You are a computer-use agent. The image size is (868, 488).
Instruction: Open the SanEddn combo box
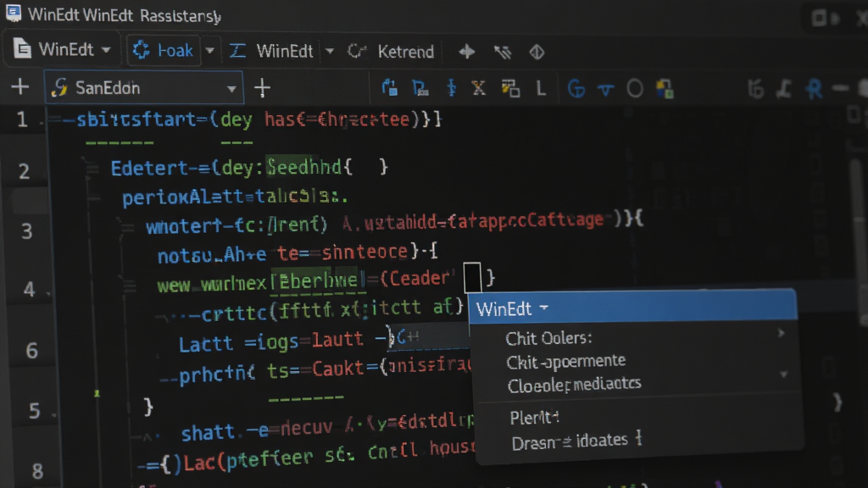click(144, 87)
